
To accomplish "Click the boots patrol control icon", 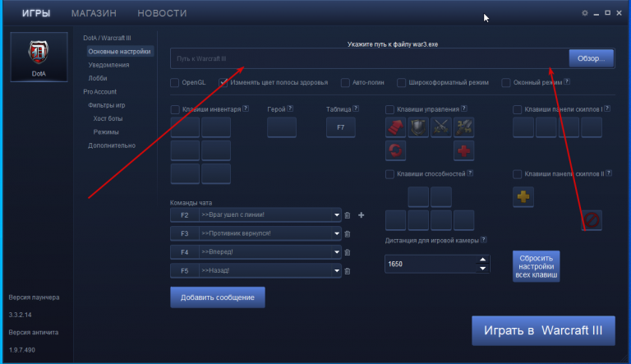I will coord(464,127).
